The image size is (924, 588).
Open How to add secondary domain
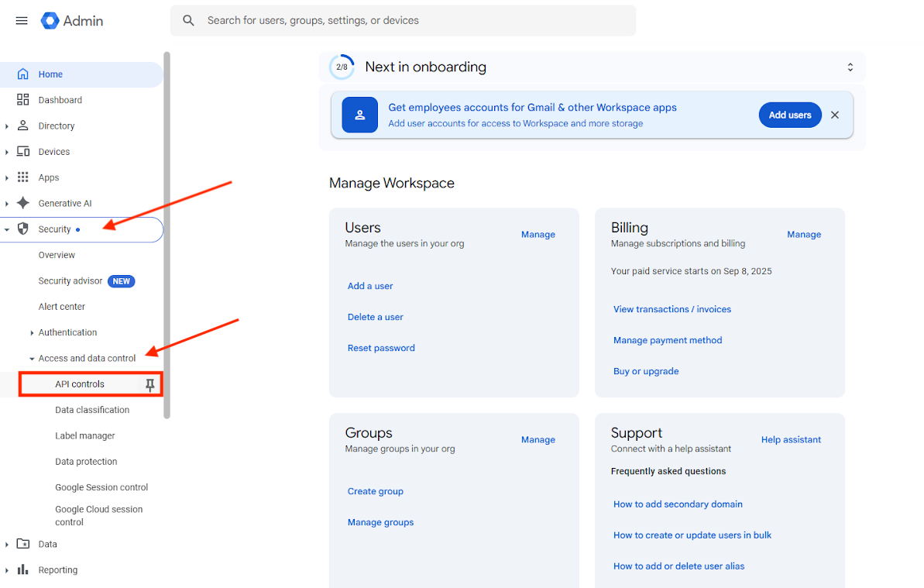coord(678,504)
